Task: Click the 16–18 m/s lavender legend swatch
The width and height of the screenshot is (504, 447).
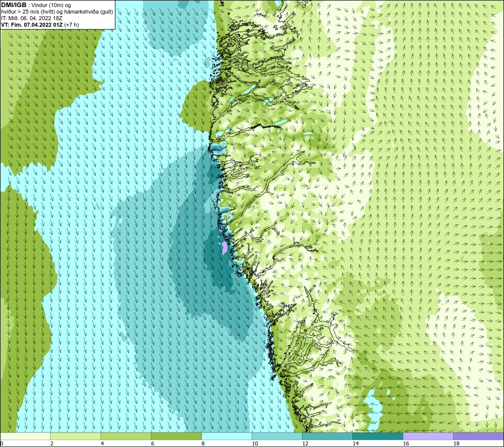Action: (428, 436)
